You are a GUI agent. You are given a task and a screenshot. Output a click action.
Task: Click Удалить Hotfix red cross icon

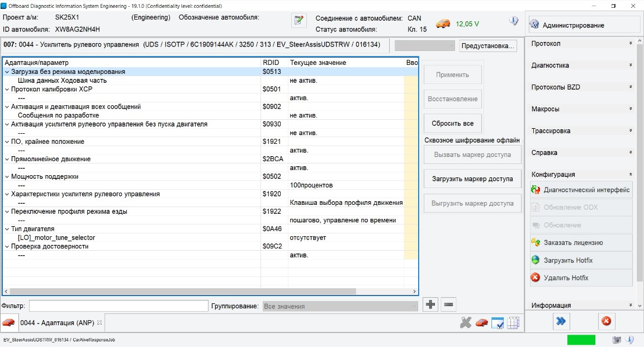click(x=535, y=278)
